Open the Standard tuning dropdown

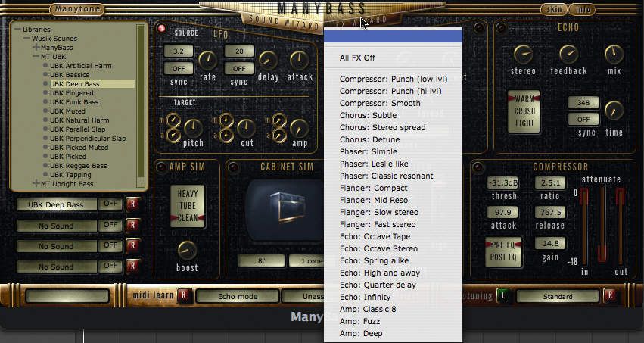[x=557, y=296]
